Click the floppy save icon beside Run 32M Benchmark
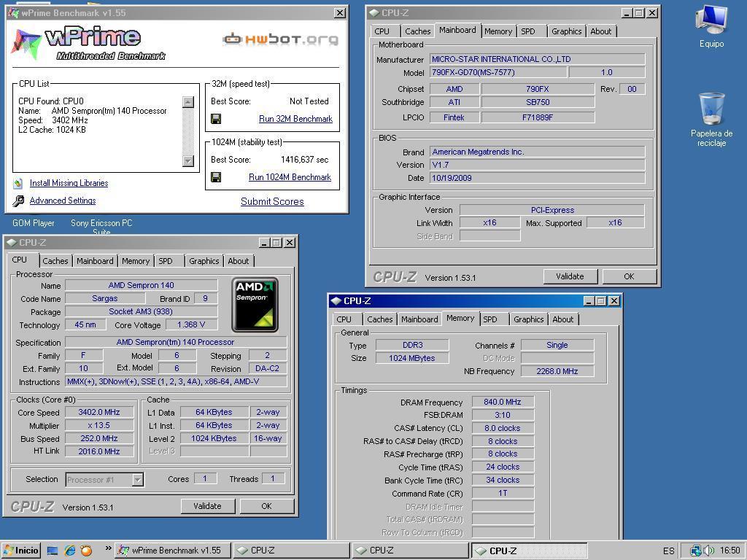 pyautogui.click(x=216, y=119)
